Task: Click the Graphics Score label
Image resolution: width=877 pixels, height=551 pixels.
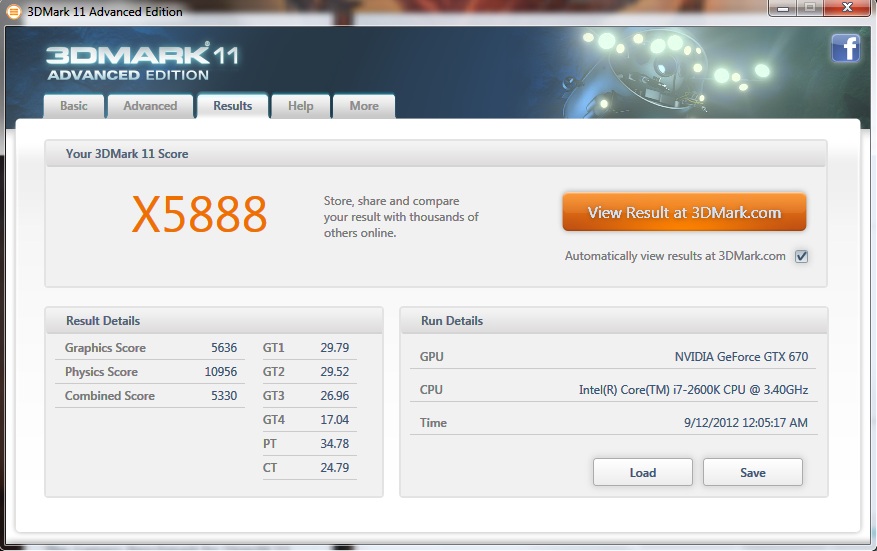Action: 105,348
